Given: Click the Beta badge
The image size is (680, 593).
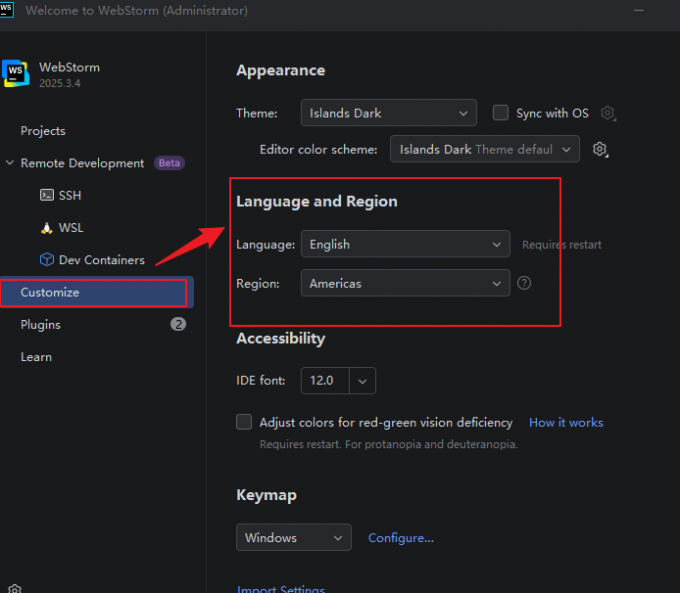Looking at the screenshot, I should click(x=169, y=163).
